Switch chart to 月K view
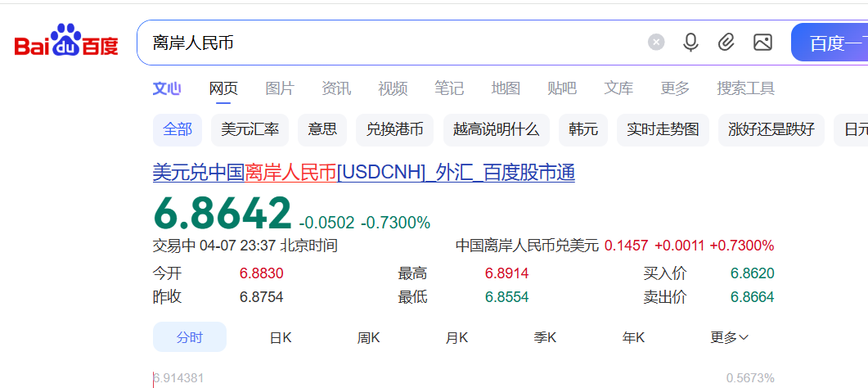 [x=456, y=337]
